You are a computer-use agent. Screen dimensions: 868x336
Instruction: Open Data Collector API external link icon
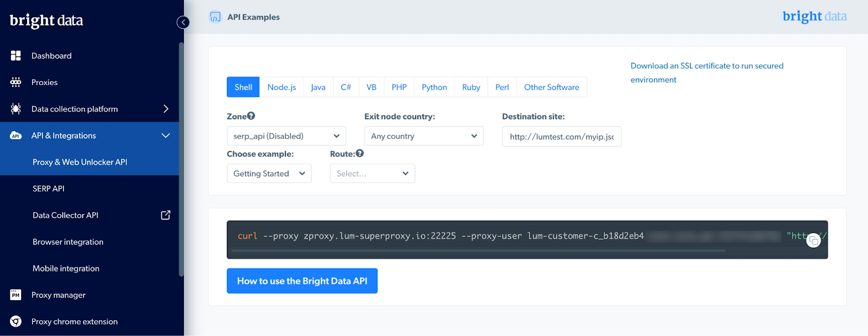165,215
